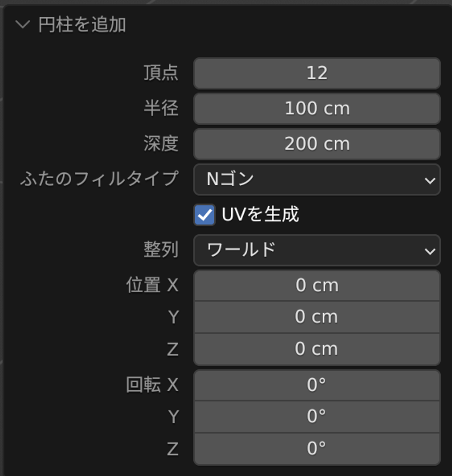
Task: Click the 位置 Y field
Action: [317, 317]
